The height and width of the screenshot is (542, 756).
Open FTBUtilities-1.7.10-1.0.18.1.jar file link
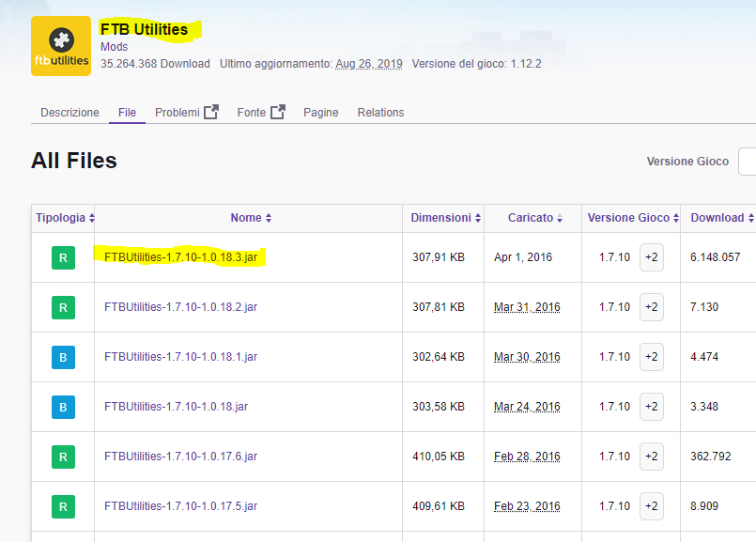click(x=181, y=356)
